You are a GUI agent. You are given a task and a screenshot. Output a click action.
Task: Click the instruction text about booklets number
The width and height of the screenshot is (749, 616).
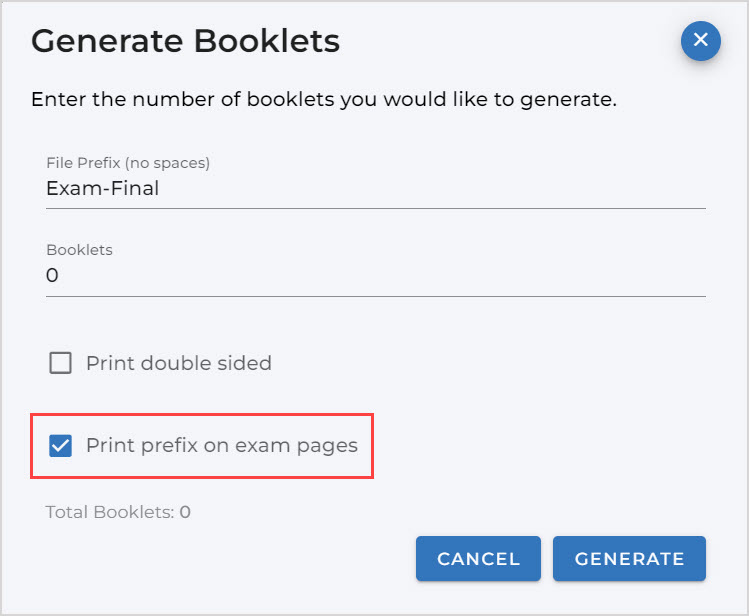click(323, 100)
